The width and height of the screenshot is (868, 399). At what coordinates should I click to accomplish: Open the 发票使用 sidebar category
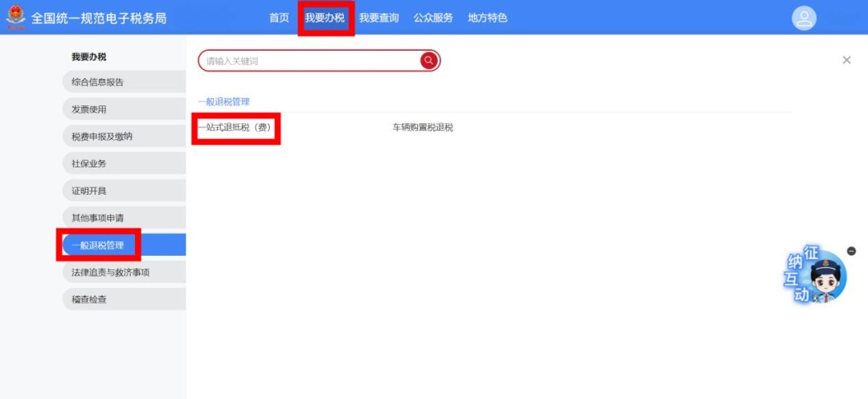coord(124,109)
